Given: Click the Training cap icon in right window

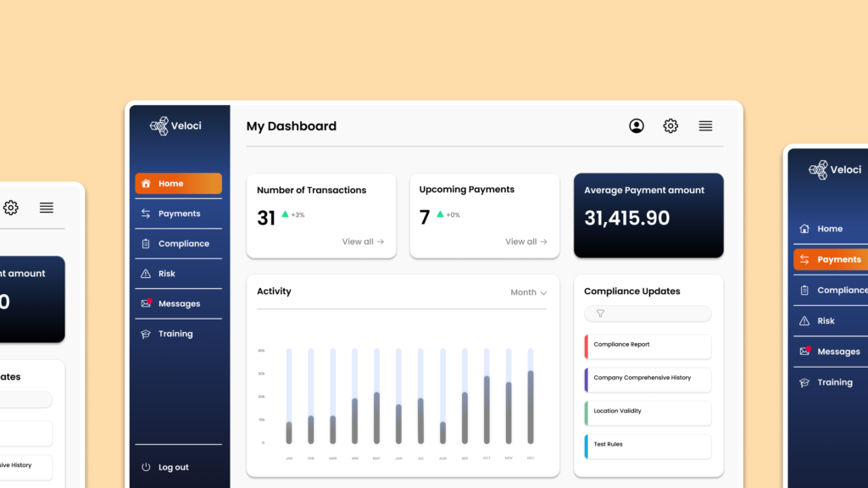Looking at the screenshot, I should click(x=804, y=382).
